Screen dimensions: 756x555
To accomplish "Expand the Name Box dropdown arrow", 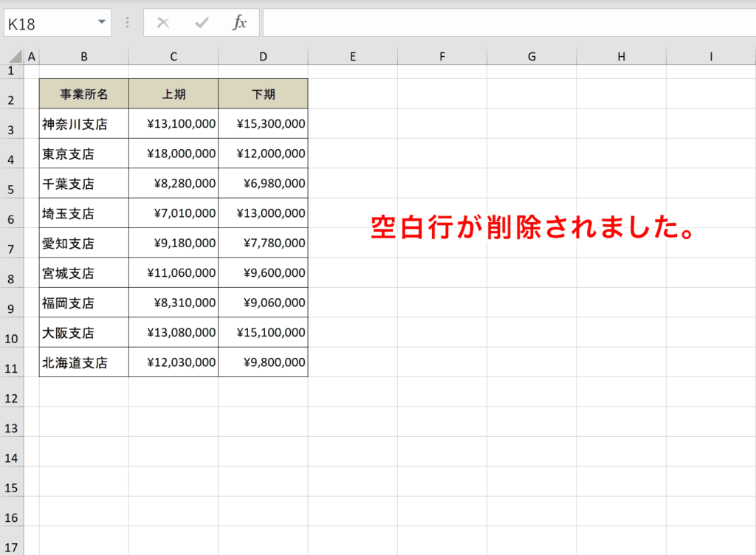I will (101, 23).
